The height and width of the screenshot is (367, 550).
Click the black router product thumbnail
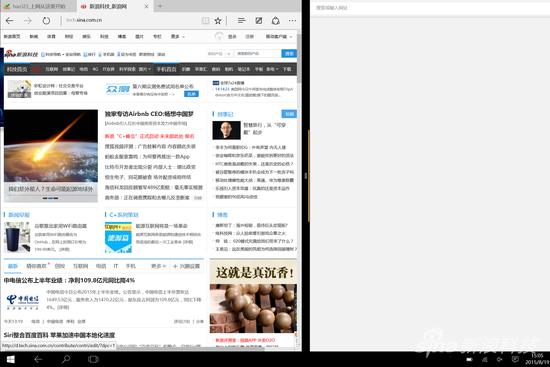[x=17, y=237]
